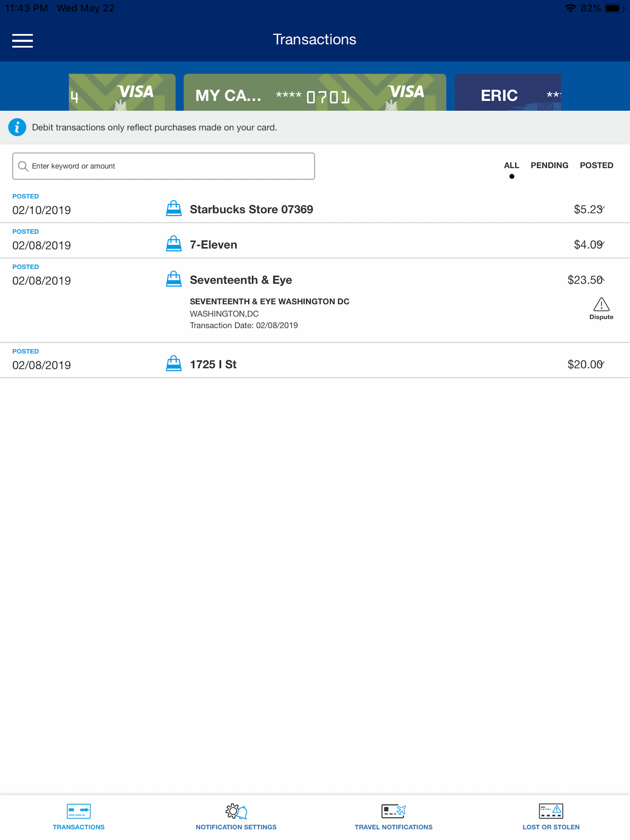630x840 pixels.
Task: Click the $23.50 amount
Action: tap(584, 280)
